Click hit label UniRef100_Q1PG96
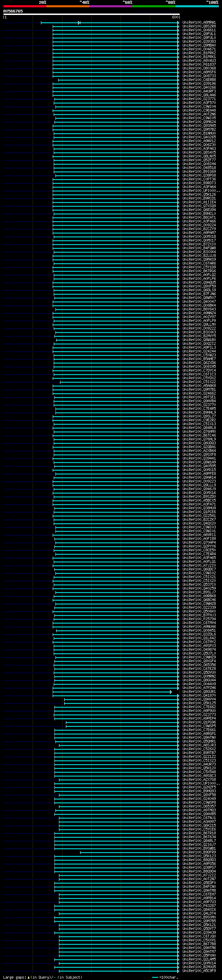Viewport: 222px width, 980px height. [x=199, y=722]
